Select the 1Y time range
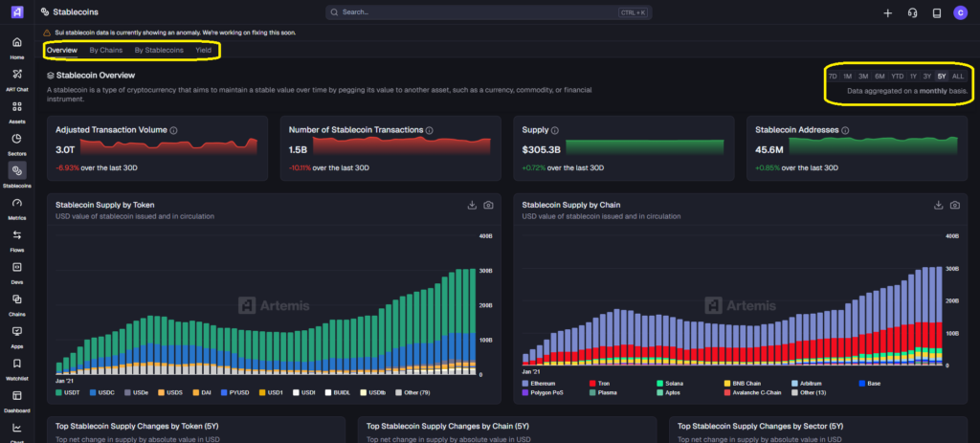980x443 pixels. (x=913, y=76)
